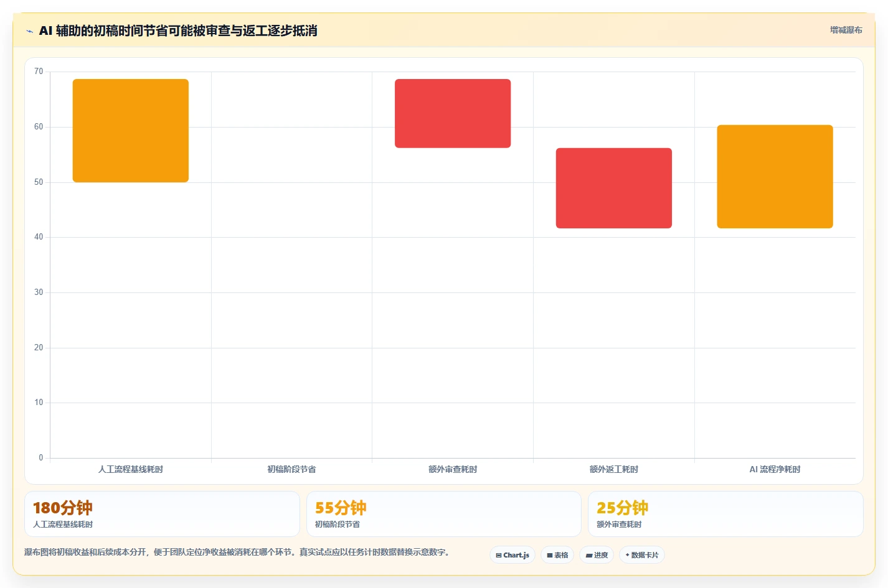
Task: Click the lightning icon beside the title
Action: [x=29, y=31]
